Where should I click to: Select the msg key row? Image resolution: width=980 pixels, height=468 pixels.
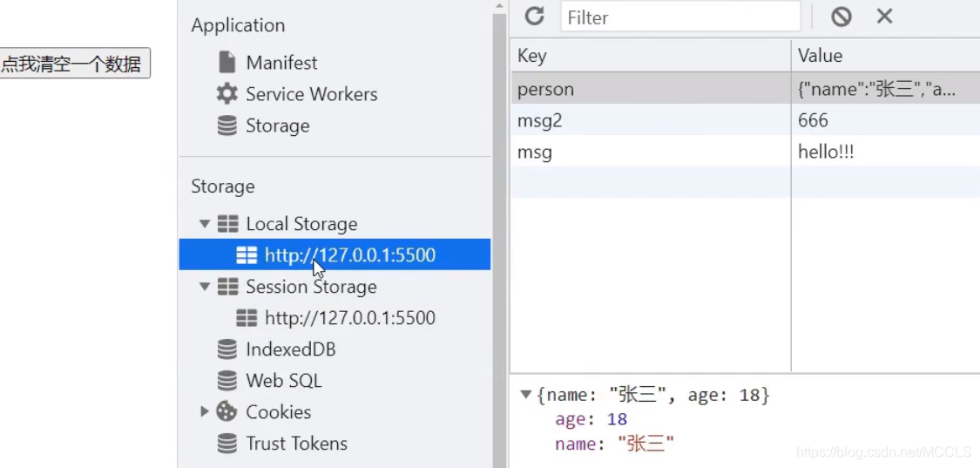[650, 152]
